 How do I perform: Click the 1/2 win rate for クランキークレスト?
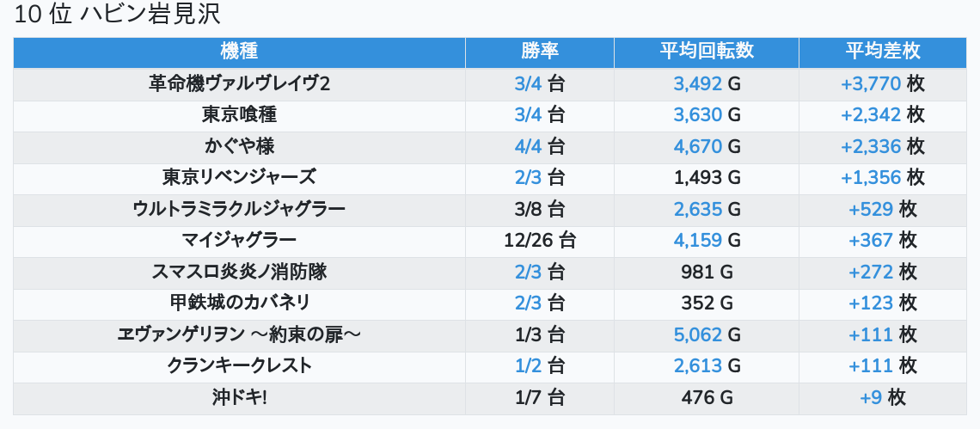(529, 366)
